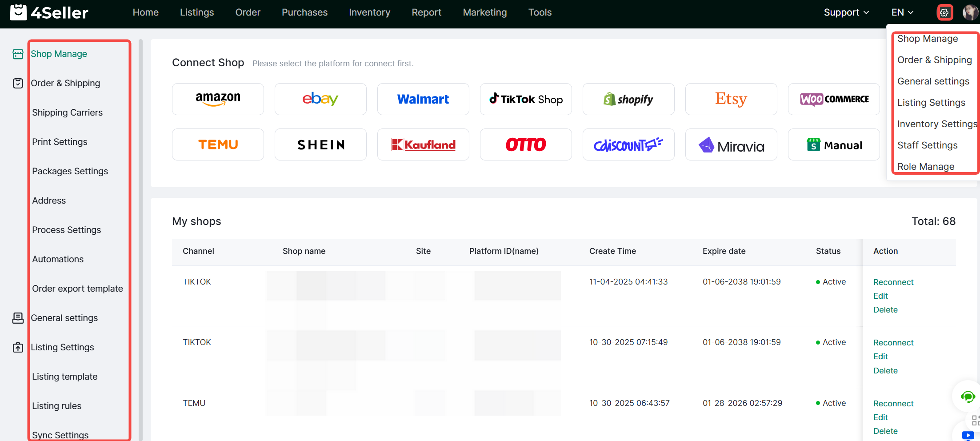
Task: Click Delete for the TEMU shop row
Action: (x=885, y=431)
